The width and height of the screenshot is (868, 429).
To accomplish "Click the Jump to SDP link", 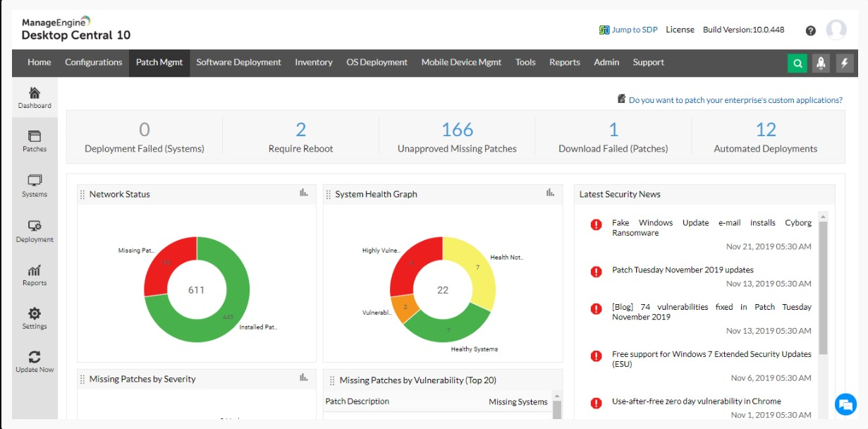I will click(x=630, y=30).
